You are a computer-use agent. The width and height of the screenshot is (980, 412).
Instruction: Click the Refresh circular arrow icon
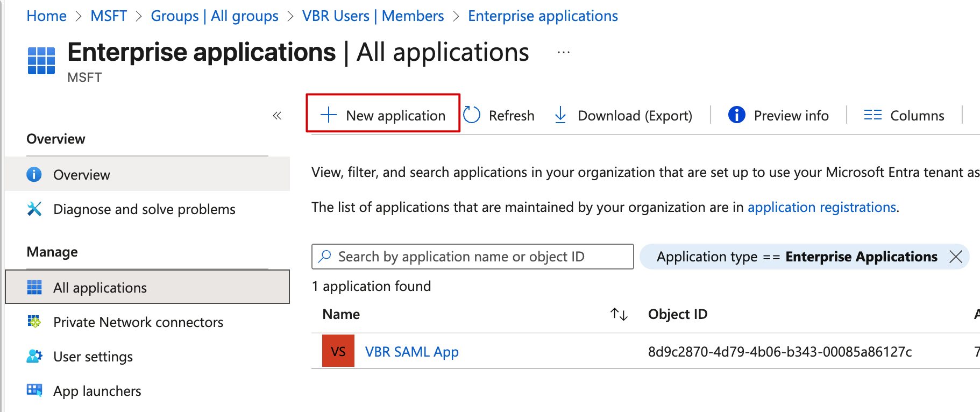(x=472, y=115)
